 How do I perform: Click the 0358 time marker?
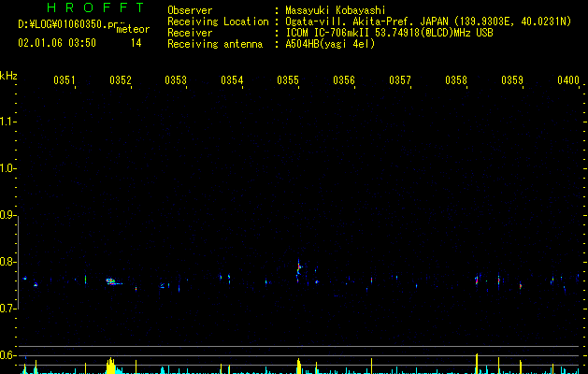click(456, 79)
